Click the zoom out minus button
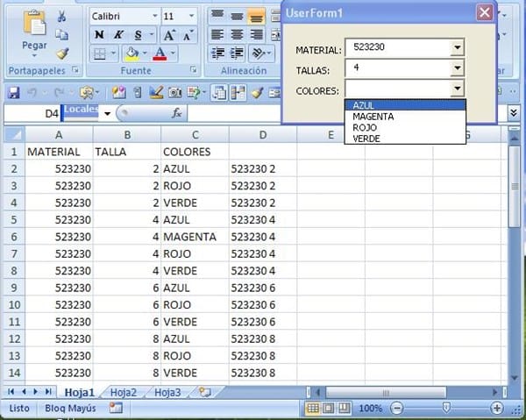Image resolution: width=526 pixels, height=420 pixels. point(397,409)
